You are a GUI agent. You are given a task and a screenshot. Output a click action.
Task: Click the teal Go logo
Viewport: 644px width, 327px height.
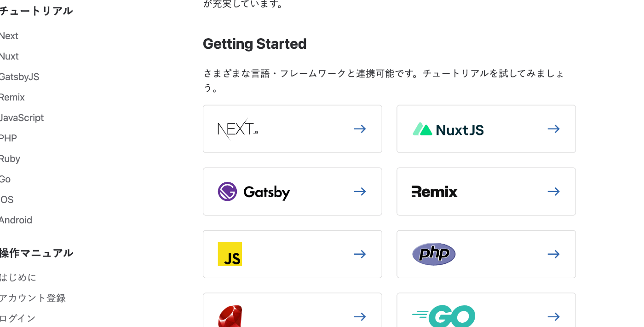click(x=443, y=316)
